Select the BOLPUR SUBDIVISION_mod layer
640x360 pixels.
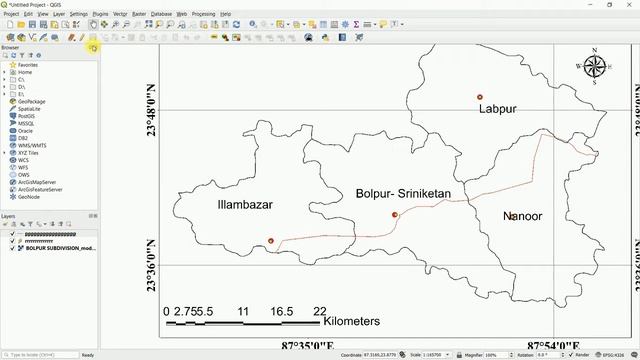pos(61,248)
